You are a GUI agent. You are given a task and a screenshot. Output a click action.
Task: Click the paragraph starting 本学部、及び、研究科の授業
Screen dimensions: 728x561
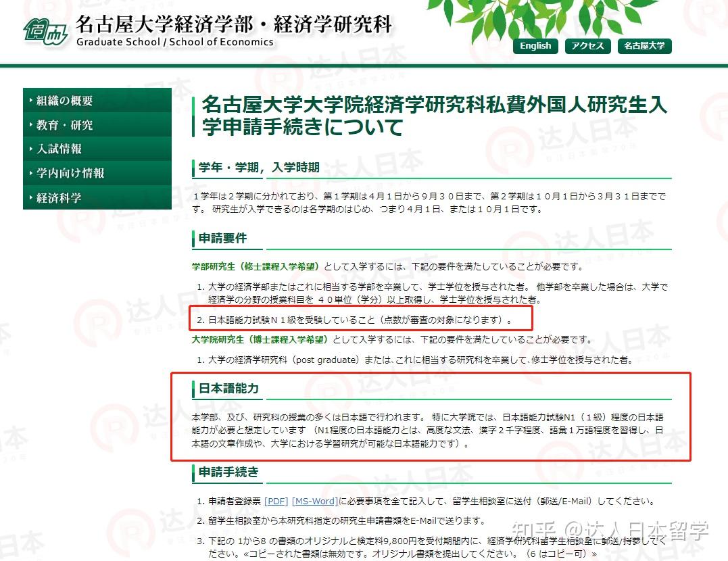coord(428,431)
